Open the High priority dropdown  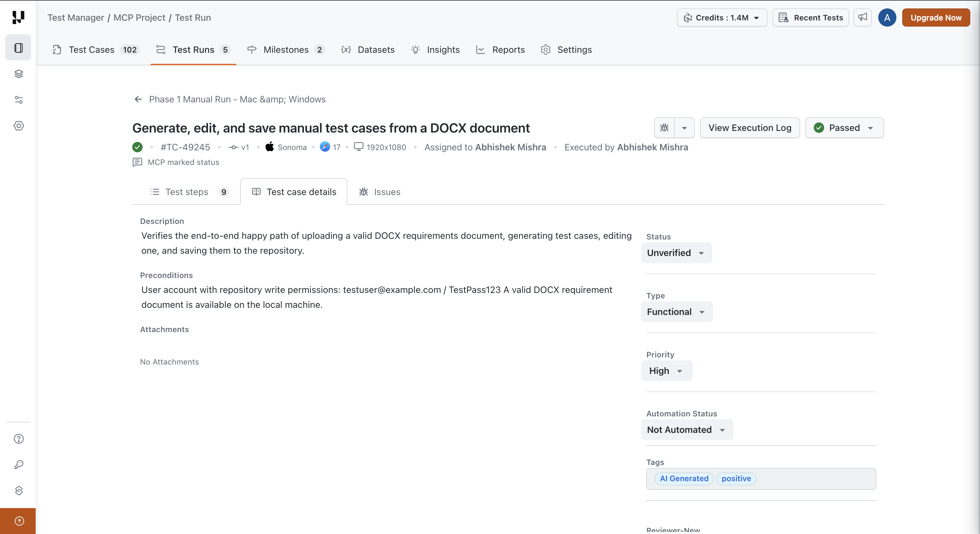click(x=667, y=371)
